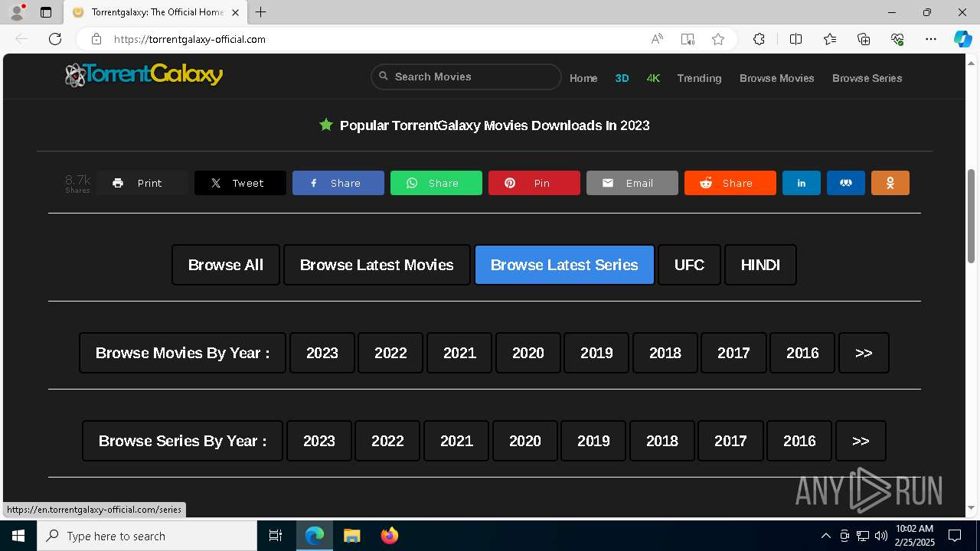Open Browse Series menu link
The image size is (980, 551).
coord(867,78)
